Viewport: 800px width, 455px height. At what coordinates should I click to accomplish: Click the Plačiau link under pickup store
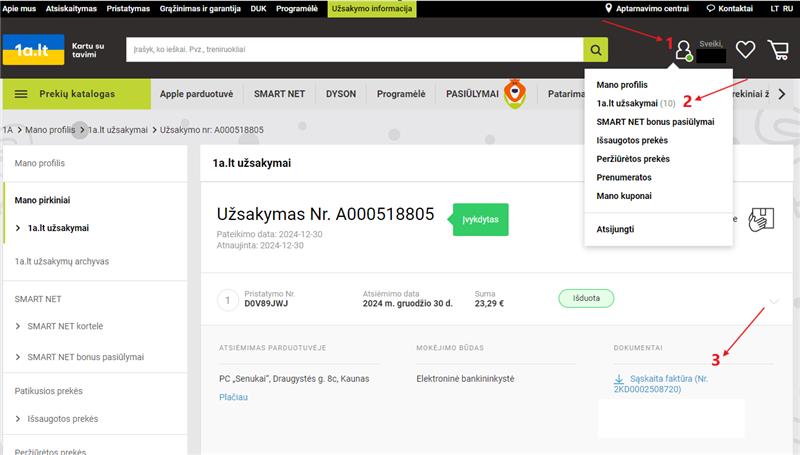click(x=233, y=397)
